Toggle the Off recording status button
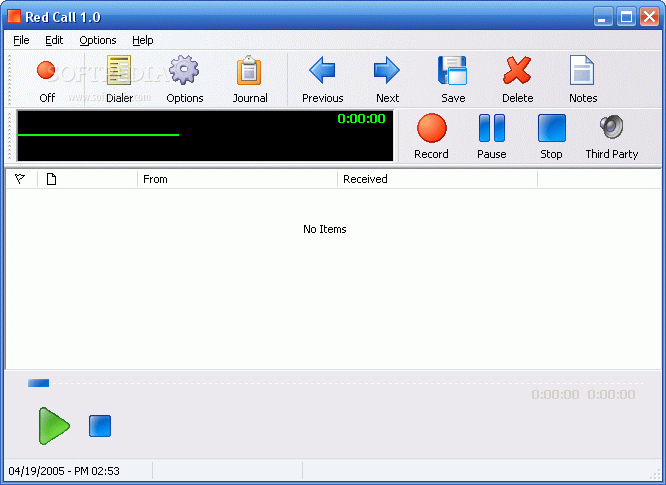Image resolution: width=666 pixels, height=485 pixels. click(x=47, y=80)
